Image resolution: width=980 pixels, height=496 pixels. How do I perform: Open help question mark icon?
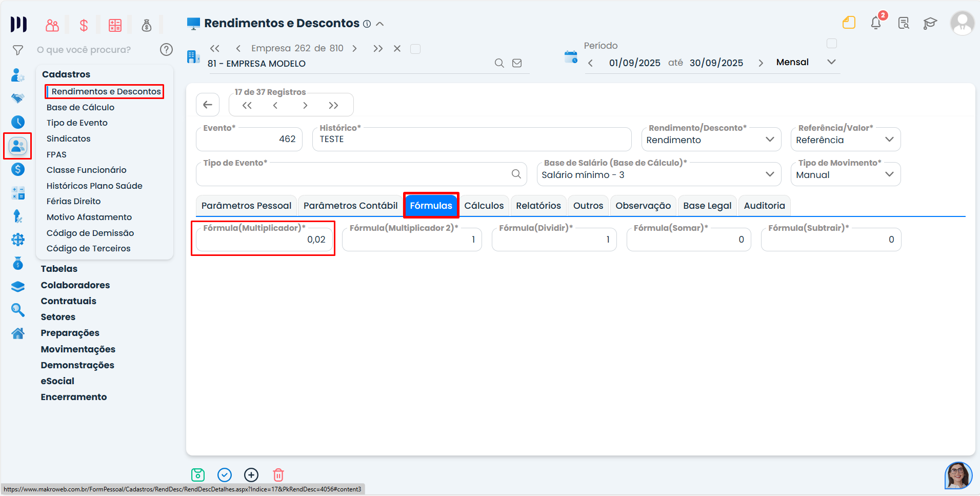[x=166, y=49]
